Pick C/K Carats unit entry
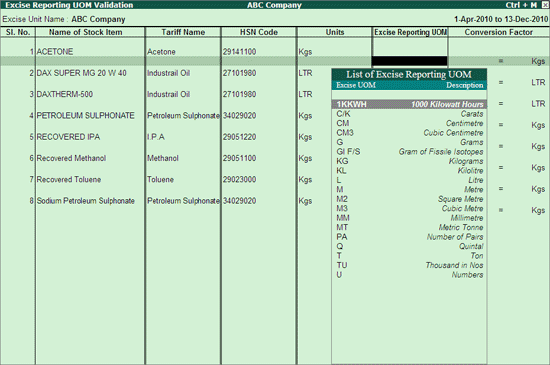Viewport: 550px width, 365px height. click(x=409, y=114)
